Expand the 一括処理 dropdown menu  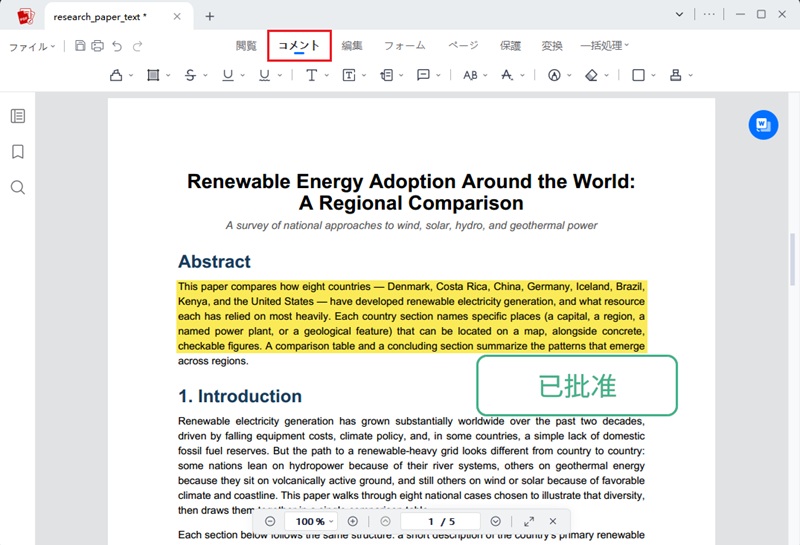click(605, 45)
